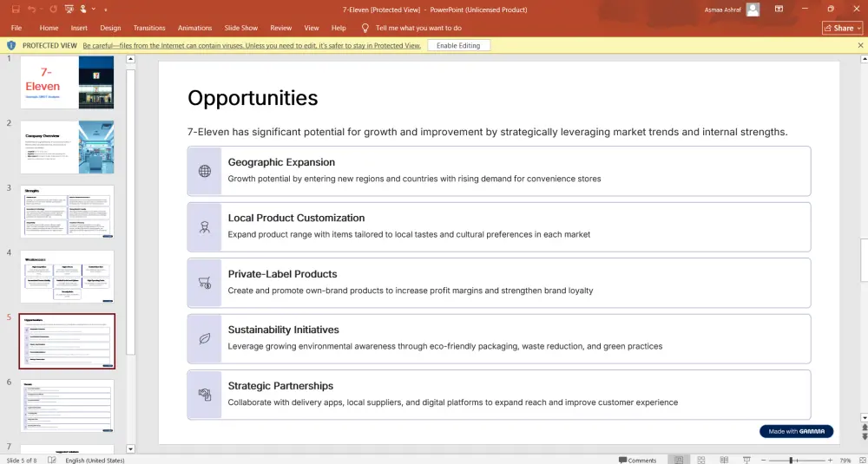868x464 pixels.
Task: Open the Help tab
Action: 339,28
